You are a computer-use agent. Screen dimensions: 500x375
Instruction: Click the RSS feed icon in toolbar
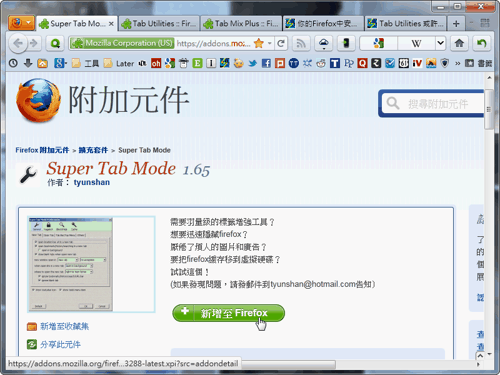(x=301, y=43)
